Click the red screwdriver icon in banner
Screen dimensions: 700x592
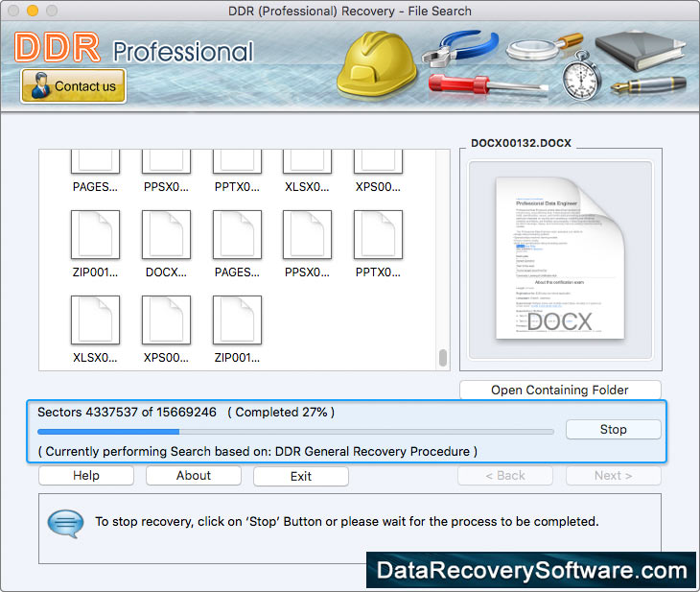pyautogui.click(x=487, y=84)
